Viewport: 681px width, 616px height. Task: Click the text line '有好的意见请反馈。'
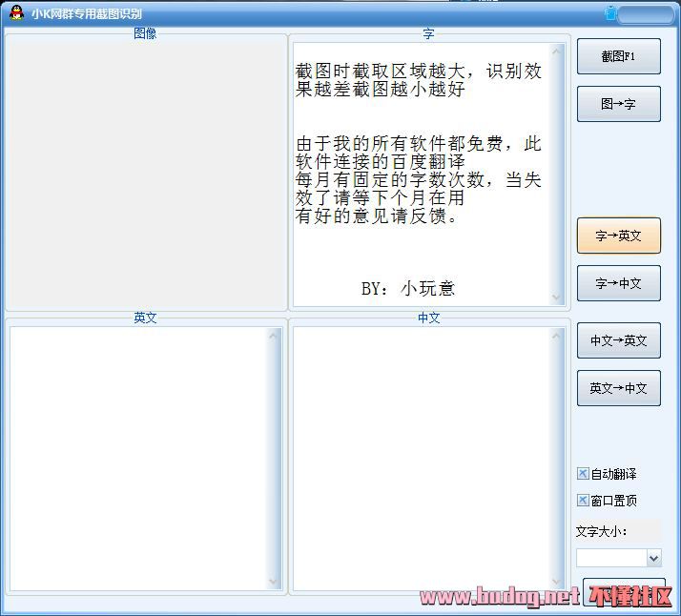(x=377, y=216)
